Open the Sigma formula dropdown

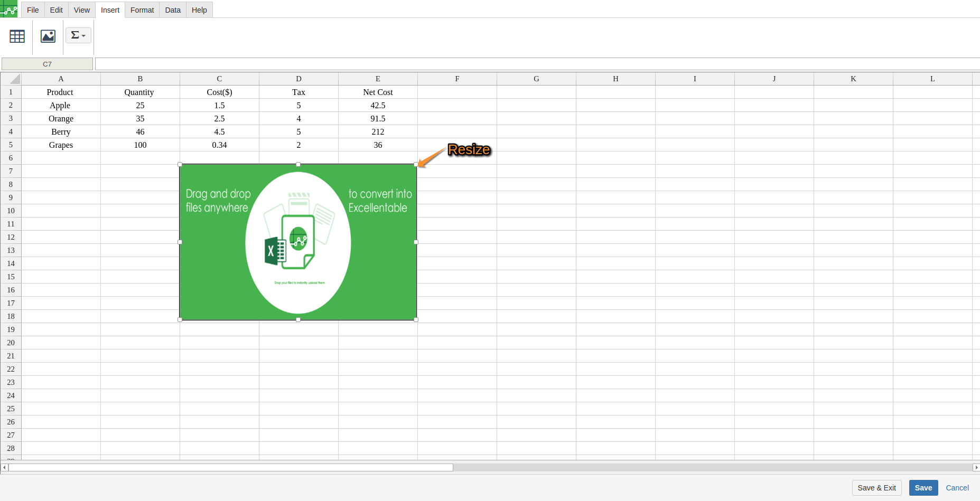tap(78, 35)
